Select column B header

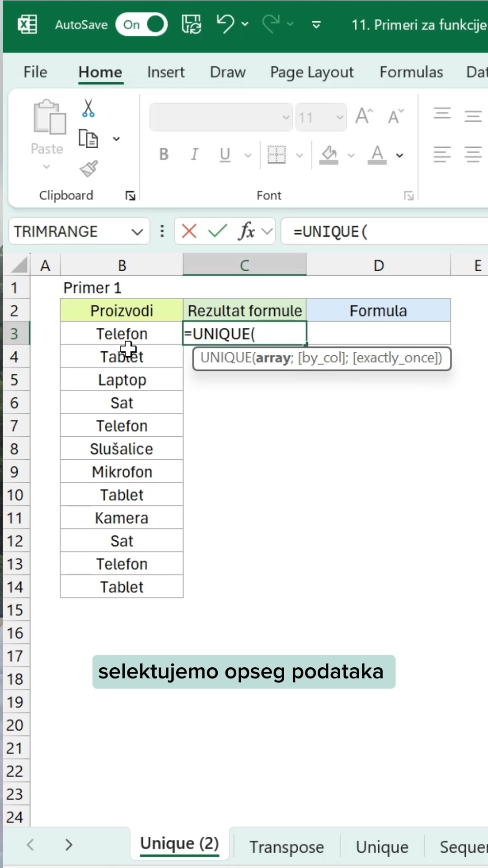122,265
